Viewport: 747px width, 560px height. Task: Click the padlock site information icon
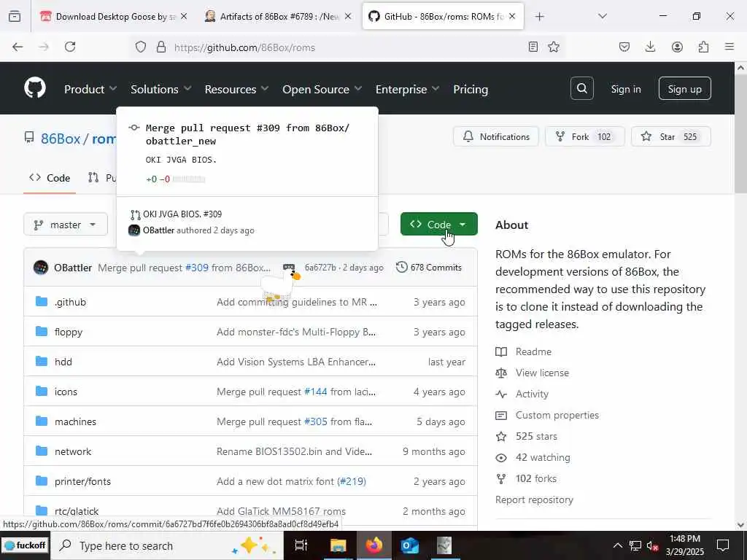(x=161, y=47)
